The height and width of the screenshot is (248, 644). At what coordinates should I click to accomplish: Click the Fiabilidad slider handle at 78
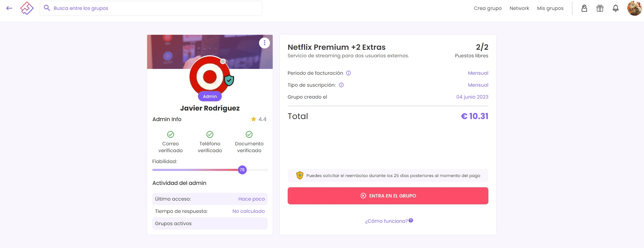242,170
